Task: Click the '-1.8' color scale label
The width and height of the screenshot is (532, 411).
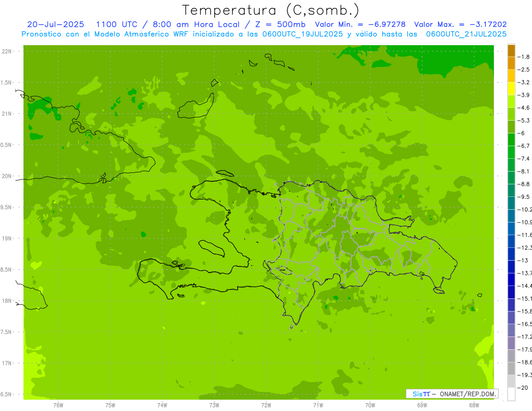Action: (524, 57)
